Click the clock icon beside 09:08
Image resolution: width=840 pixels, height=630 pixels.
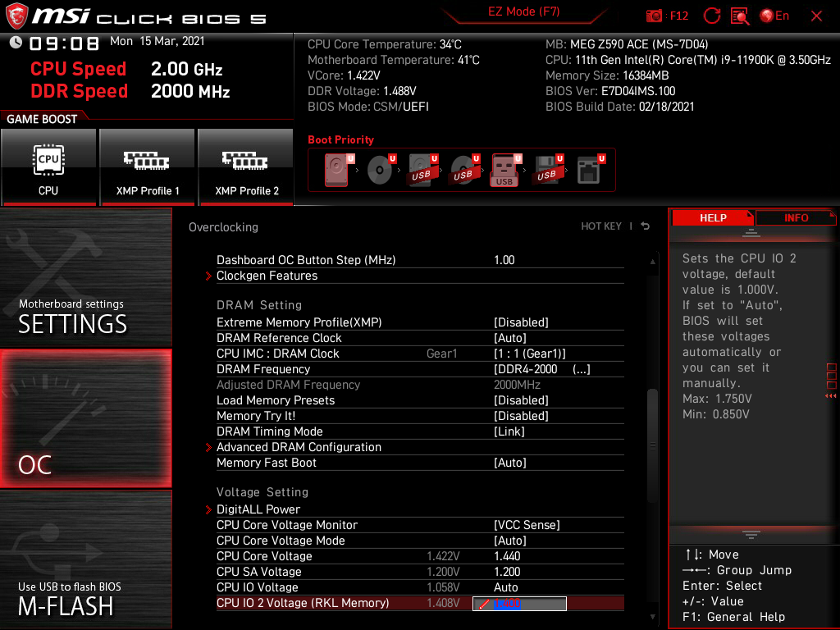[x=16, y=43]
